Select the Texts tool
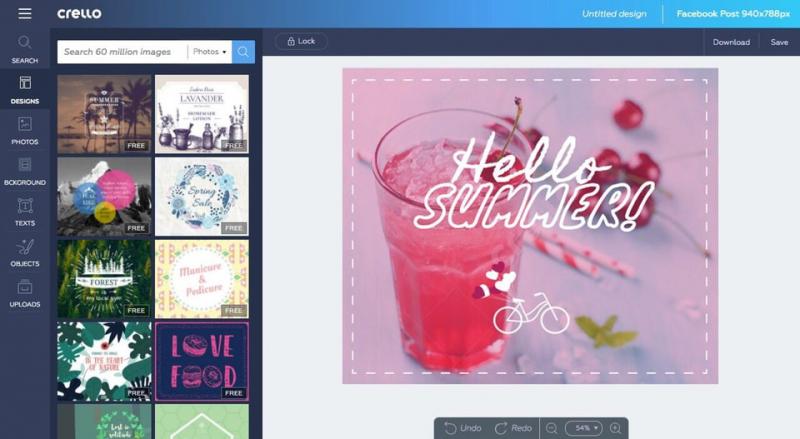Screen dimensions: 800x439 pyautogui.click(x=25, y=212)
